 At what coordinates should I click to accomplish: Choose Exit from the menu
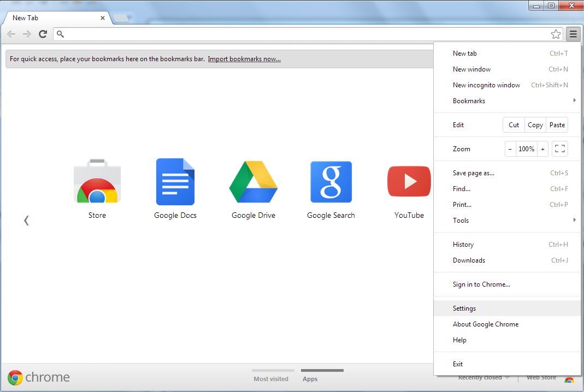coord(508,364)
